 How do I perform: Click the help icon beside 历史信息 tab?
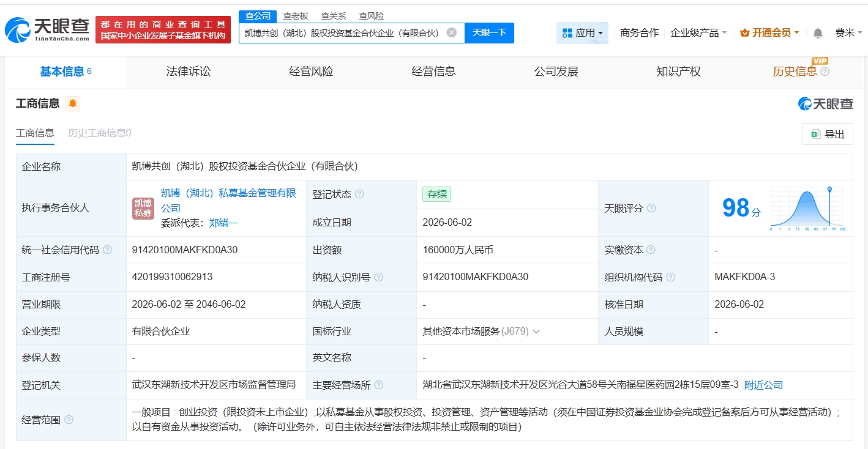825,72
